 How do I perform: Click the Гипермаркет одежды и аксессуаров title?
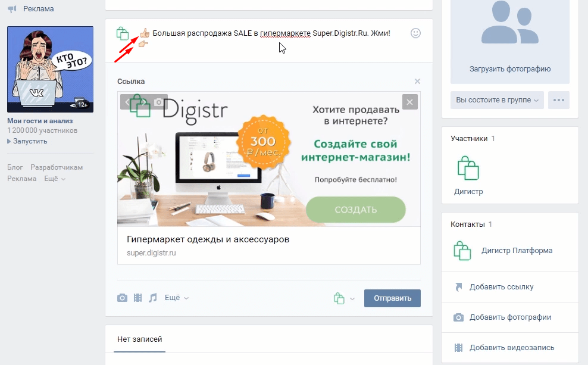click(208, 239)
